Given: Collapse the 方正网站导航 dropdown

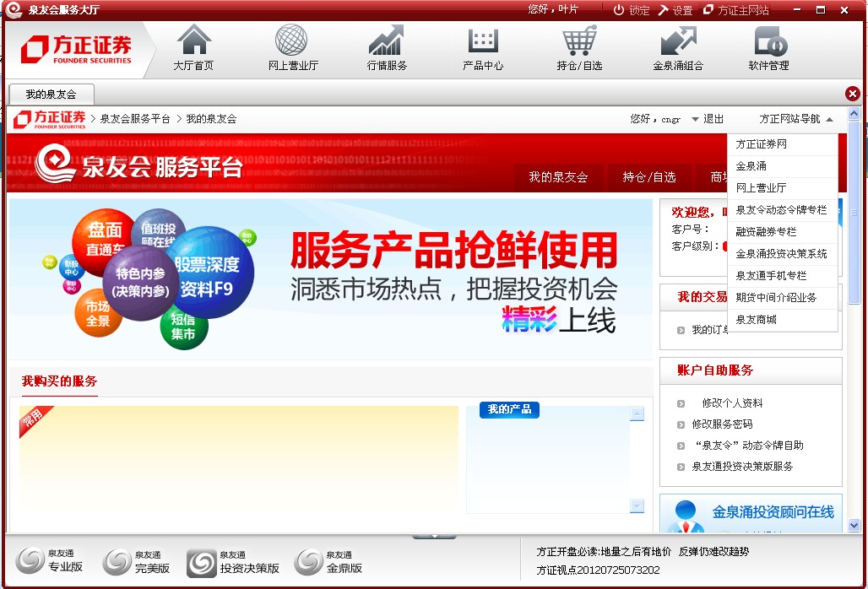Looking at the screenshot, I should pyautogui.click(x=829, y=120).
